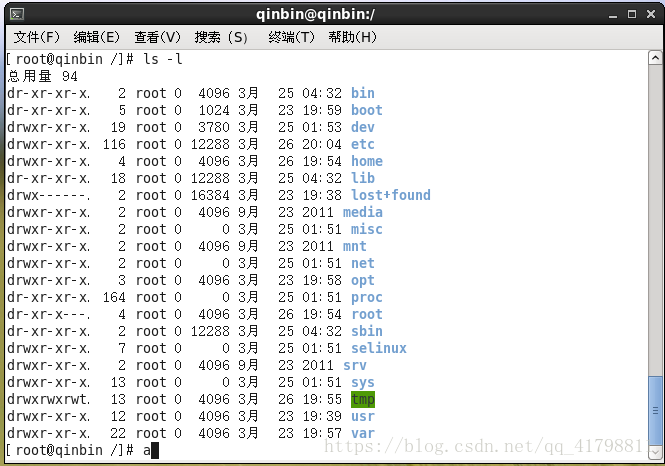The image size is (665, 466).
Task: Open the 终端(T) menu
Action: point(291,37)
